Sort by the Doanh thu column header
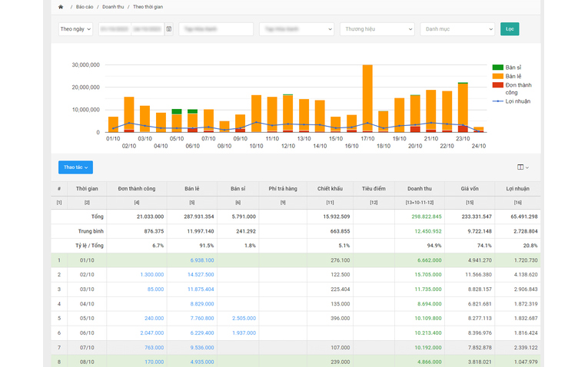588x367 pixels. click(419, 188)
